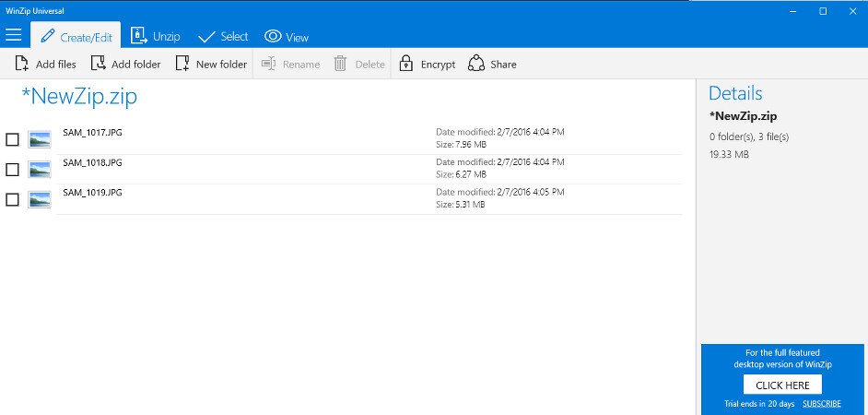This screenshot has height=415, width=868.
Task: Select the SAM_1017.JPG file name
Action: [92, 133]
